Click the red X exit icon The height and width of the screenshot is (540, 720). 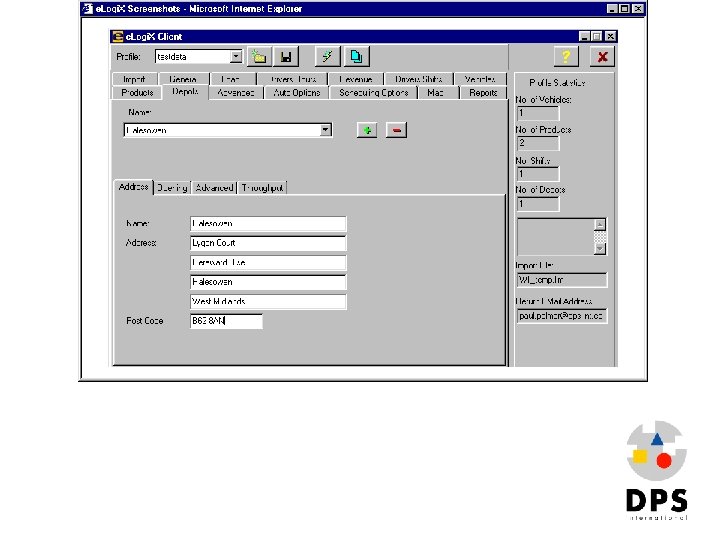click(602, 57)
